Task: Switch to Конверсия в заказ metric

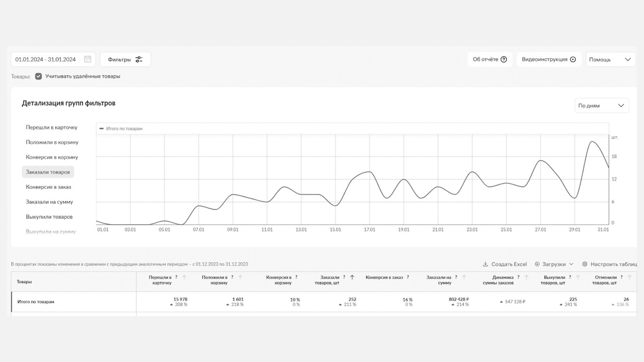Action: coord(48,187)
